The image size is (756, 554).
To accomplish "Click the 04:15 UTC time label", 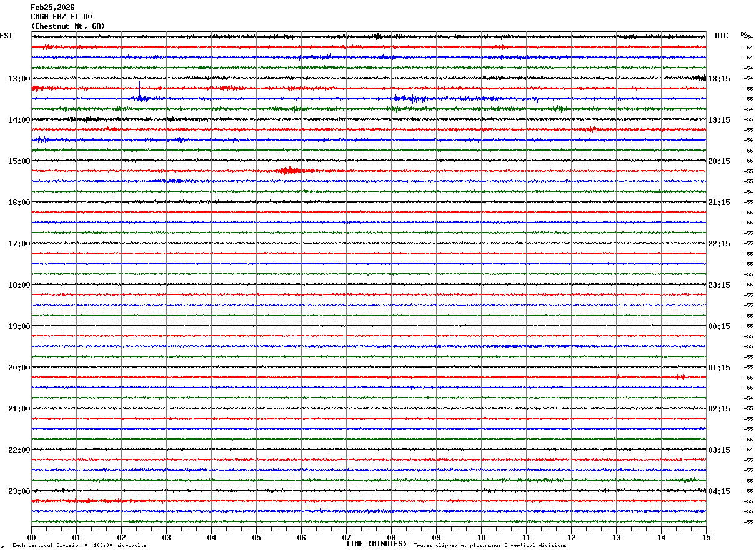I will [x=719, y=491].
